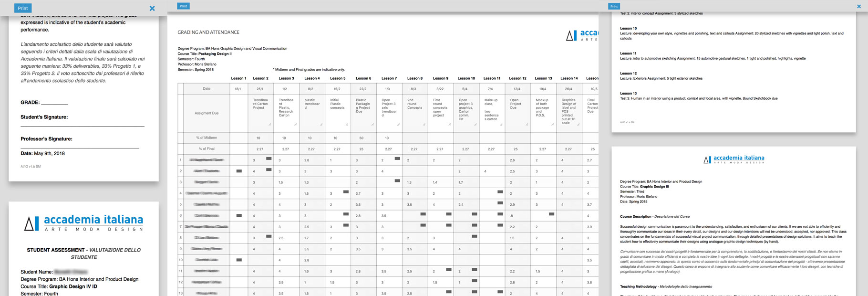
Task: Click the 'Lesson 13' heading in the syllabus panel
Action: (x=628, y=94)
